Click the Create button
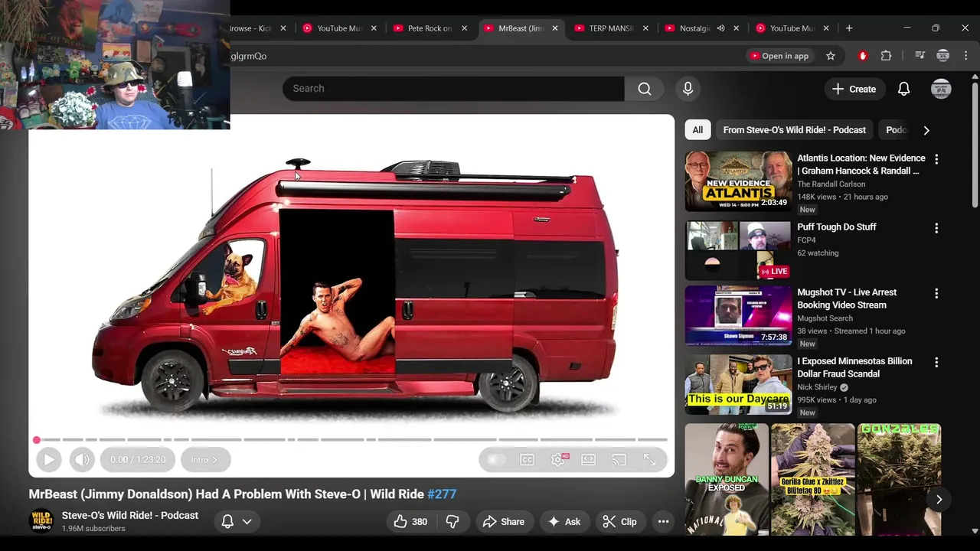 [x=854, y=89]
